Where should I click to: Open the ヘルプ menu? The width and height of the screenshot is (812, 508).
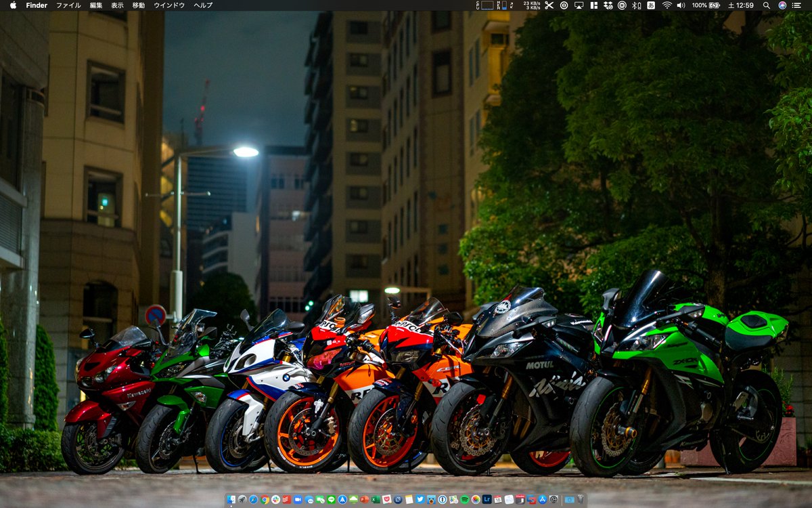point(203,5)
